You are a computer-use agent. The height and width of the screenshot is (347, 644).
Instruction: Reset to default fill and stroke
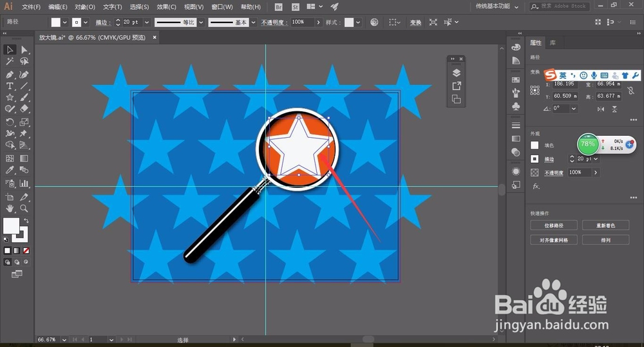[6, 239]
